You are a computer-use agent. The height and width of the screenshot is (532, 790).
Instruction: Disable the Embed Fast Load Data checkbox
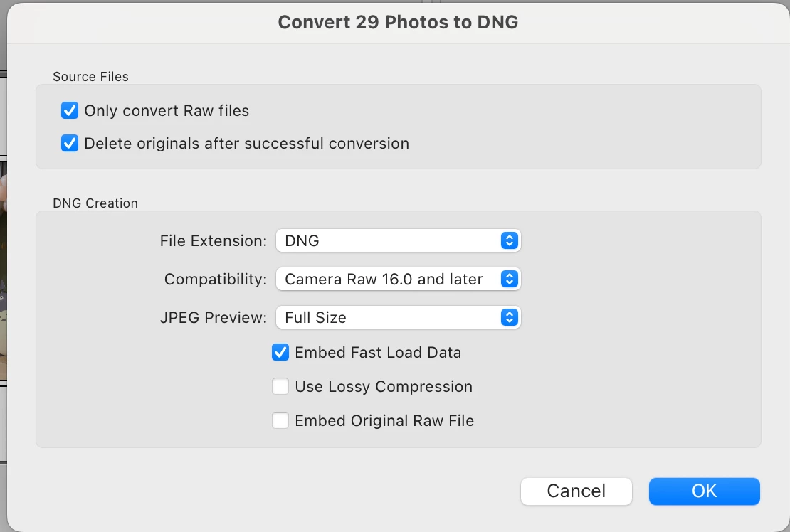(280, 353)
